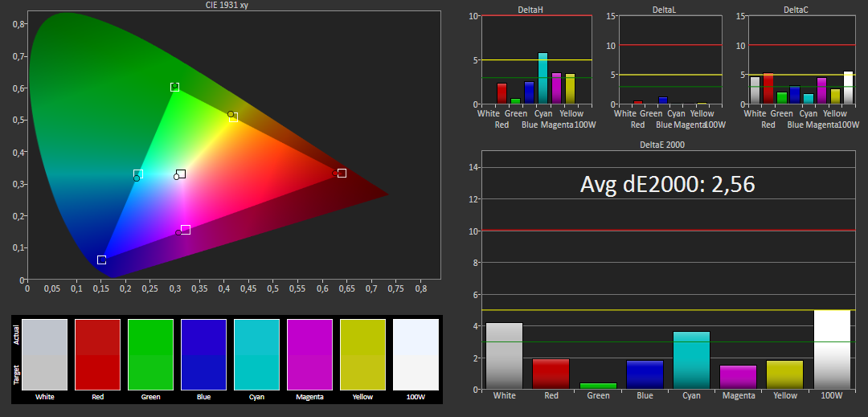
Task: Click the red primary target square on CIE diagram
Action: click(342, 174)
